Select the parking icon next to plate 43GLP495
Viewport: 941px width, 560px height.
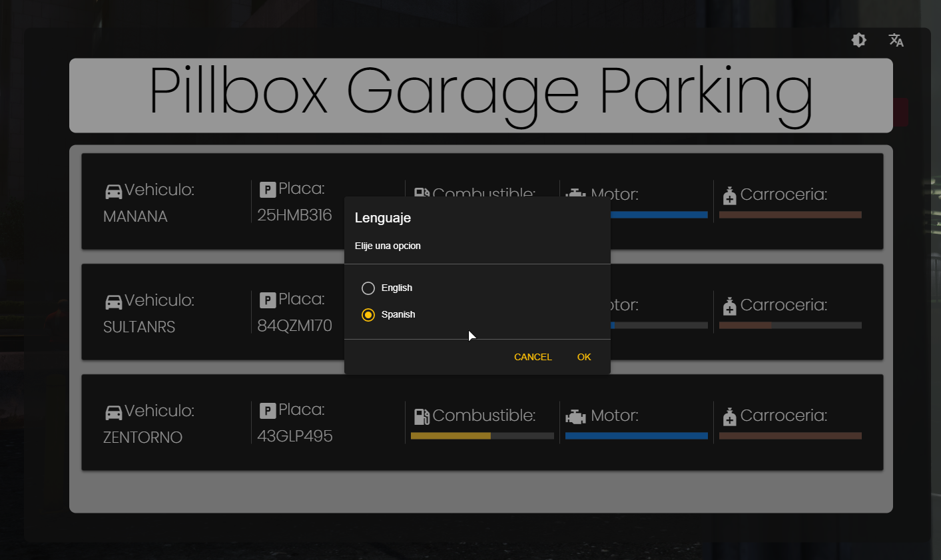(x=267, y=410)
